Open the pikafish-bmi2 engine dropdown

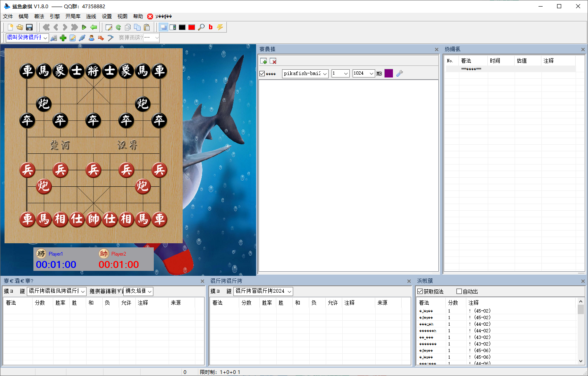coord(325,73)
